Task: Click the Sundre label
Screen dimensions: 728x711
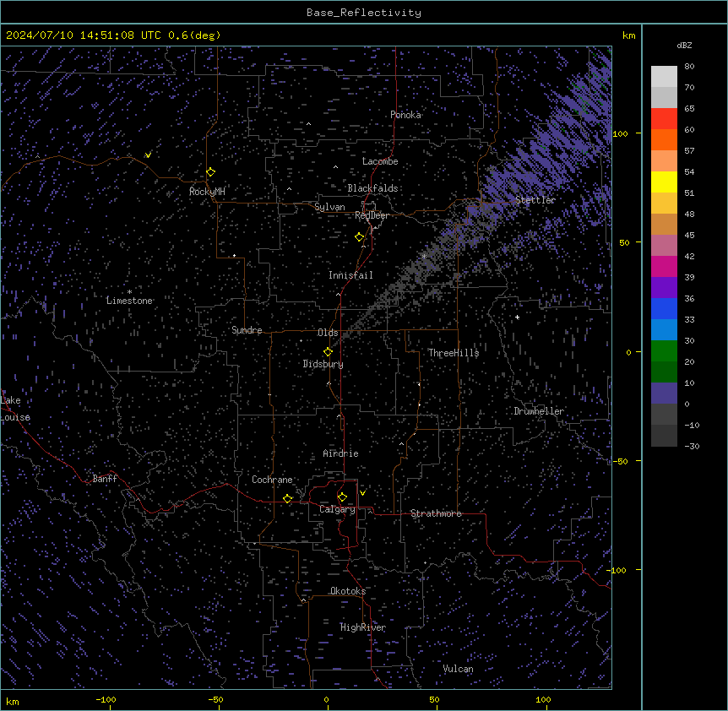Action: click(x=247, y=330)
